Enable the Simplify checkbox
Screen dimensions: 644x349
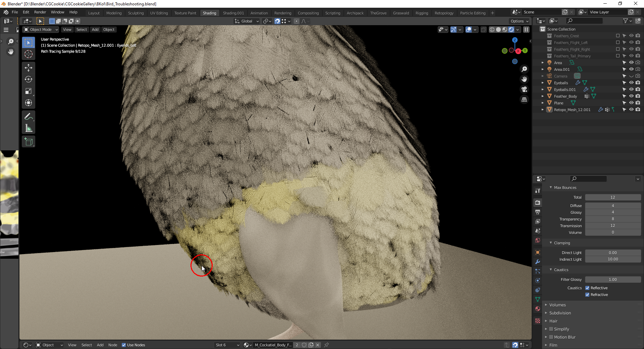pyautogui.click(x=551, y=329)
